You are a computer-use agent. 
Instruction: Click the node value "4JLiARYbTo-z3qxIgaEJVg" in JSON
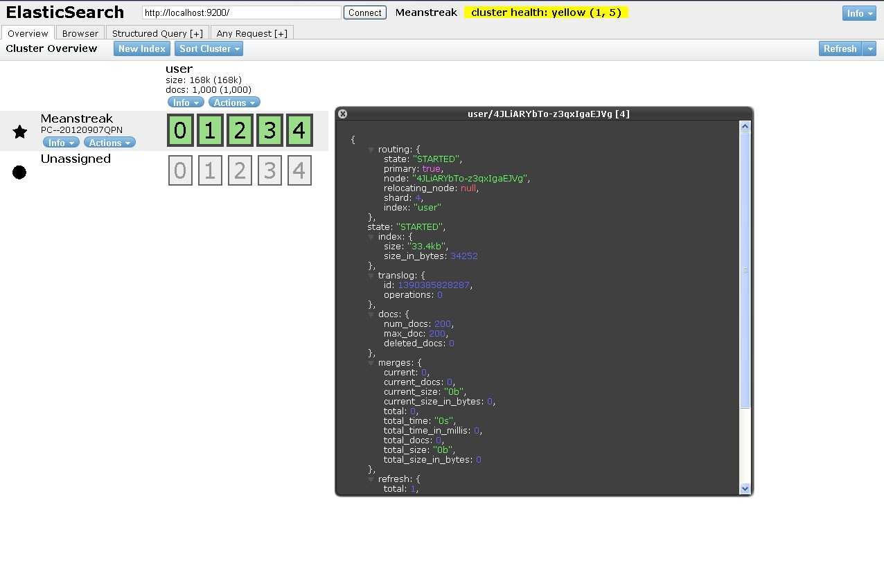tap(470, 179)
